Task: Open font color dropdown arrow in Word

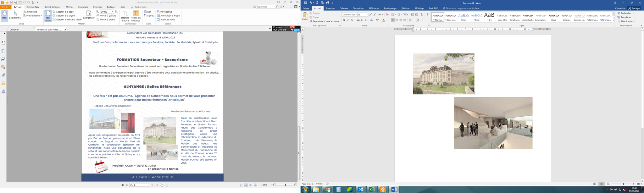Action: click(x=386, y=20)
